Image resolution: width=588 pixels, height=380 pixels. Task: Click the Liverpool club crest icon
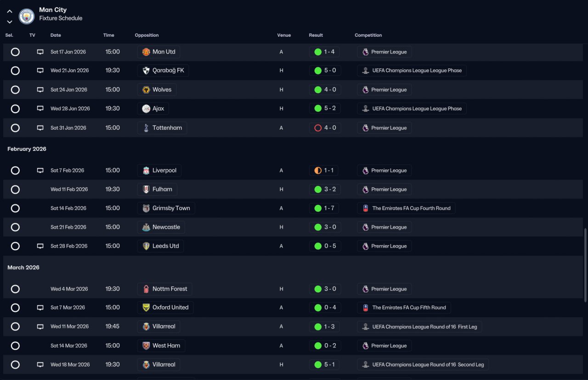click(146, 171)
